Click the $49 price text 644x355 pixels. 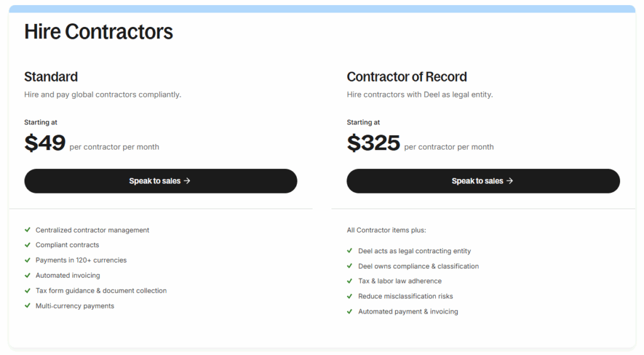coord(45,143)
